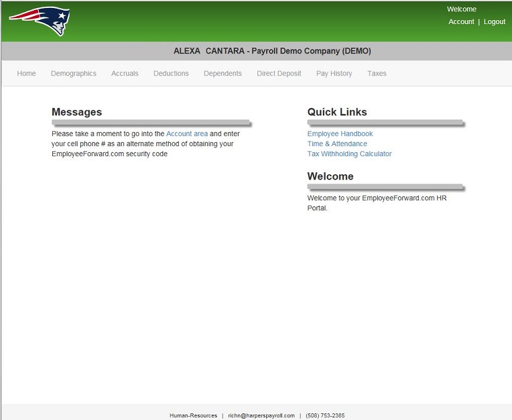Screen dimensions: 512x420
Task: View the Dependents tab
Action: click(x=222, y=74)
